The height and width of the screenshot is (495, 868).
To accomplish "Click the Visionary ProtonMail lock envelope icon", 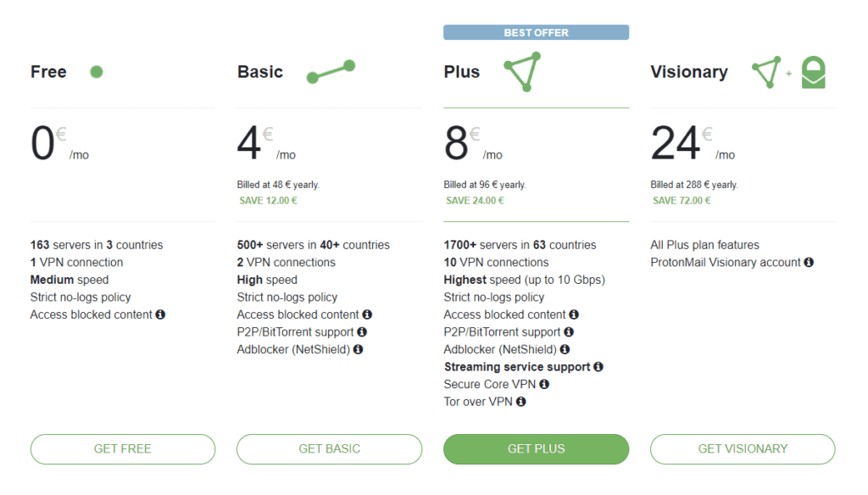I will point(813,73).
